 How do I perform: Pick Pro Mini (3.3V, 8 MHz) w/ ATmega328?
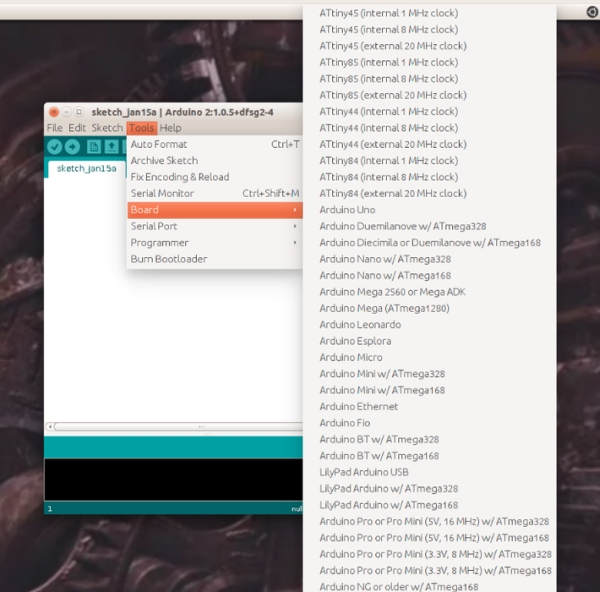click(x=430, y=554)
